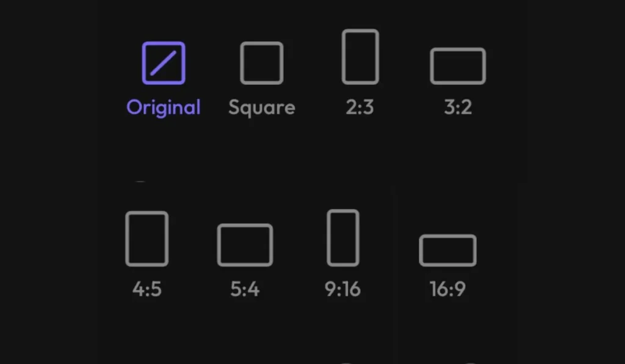The height and width of the screenshot is (364, 625).
Task: Select the 3:2 landscape rectangle icon
Action: 458,66
